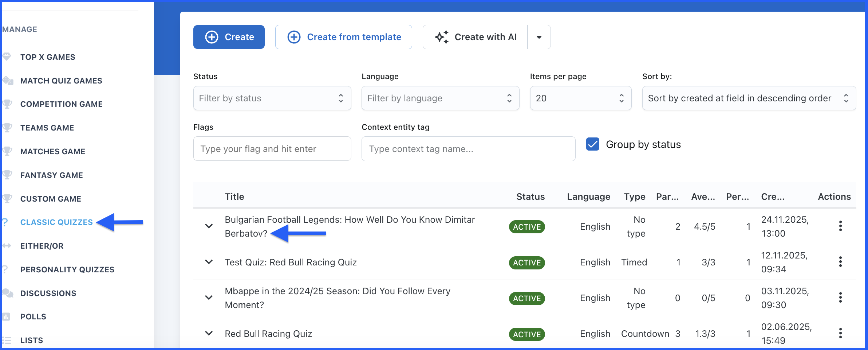868x350 pixels.
Task: Uncheck the Group by status checkbox
Action: click(x=593, y=144)
